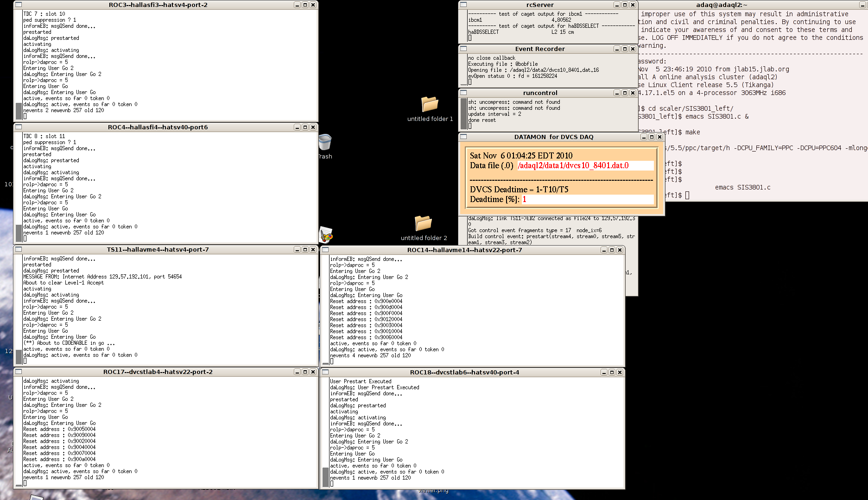Close the DATAMON for DVCS DAQ window
Screen dimensions: 868x500
(x=659, y=137)
